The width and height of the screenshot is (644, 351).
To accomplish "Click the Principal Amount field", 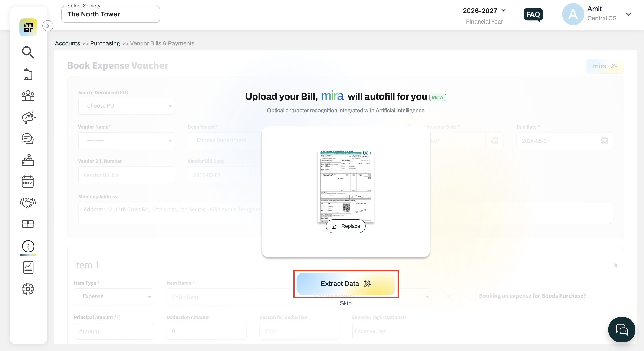I will [114, 331].
